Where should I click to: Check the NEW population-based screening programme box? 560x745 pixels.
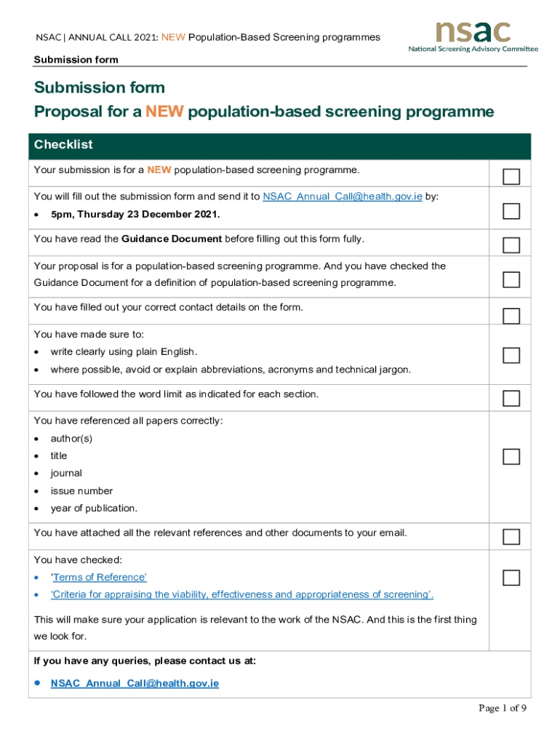pos(512,177)
